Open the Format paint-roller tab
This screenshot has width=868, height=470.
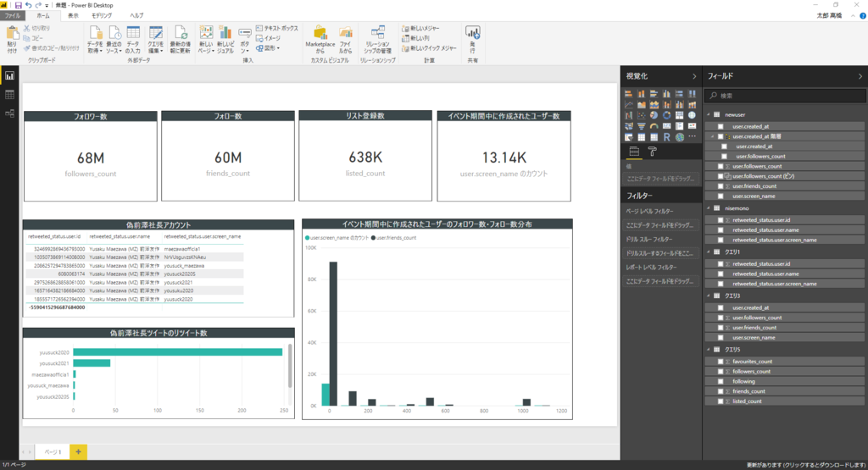point(653,152)
